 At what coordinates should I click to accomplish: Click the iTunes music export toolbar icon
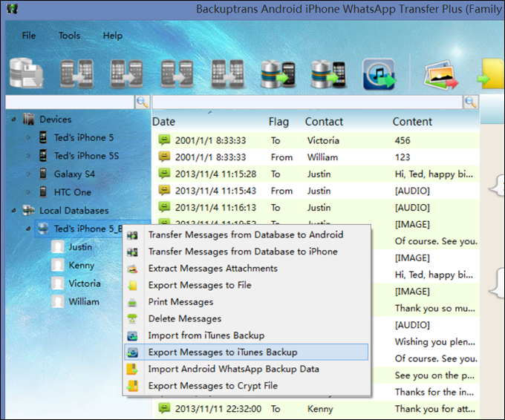click(379, 74)
